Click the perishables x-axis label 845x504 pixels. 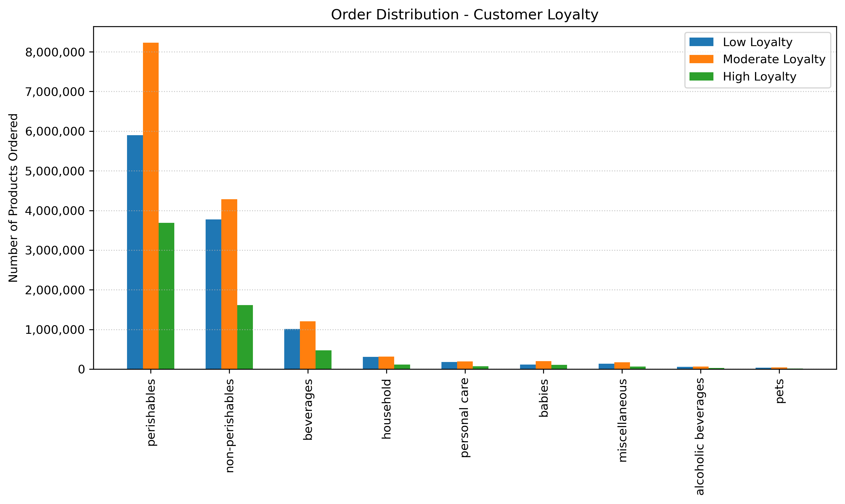151,413
